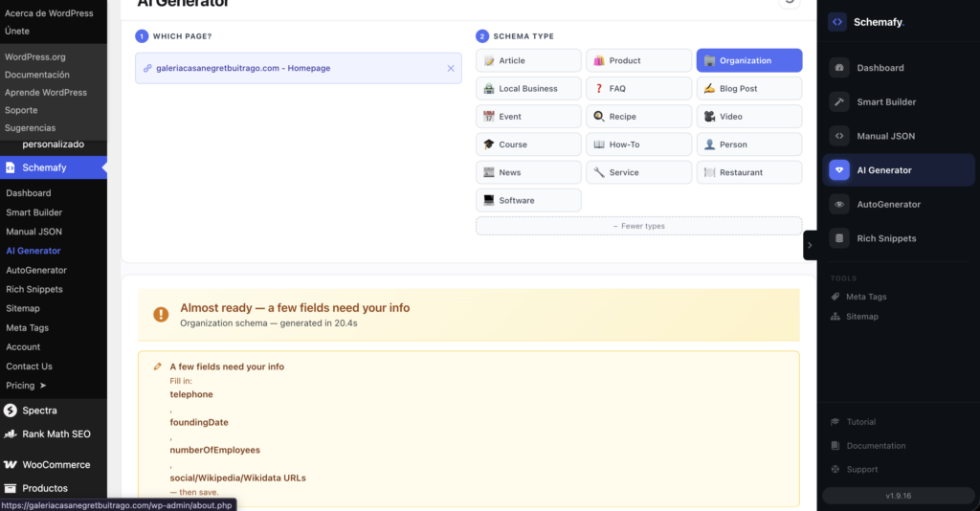Choose the Software schema type
Viewport: 980px width, 511px height.
(x=528, y=201)
